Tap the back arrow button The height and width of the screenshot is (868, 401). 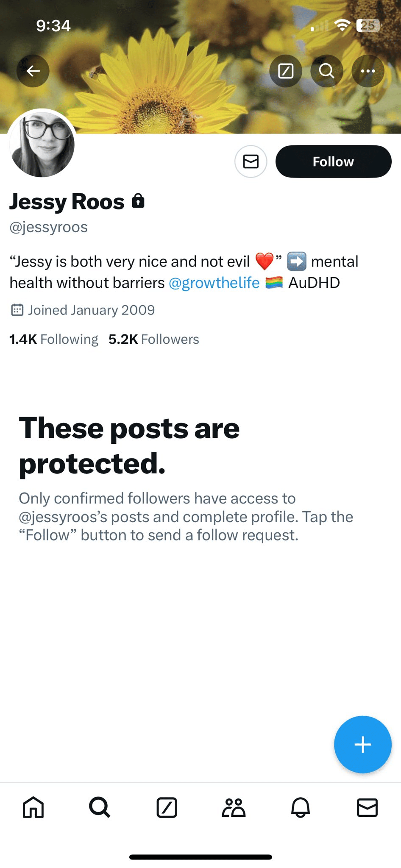click(33, 71)
